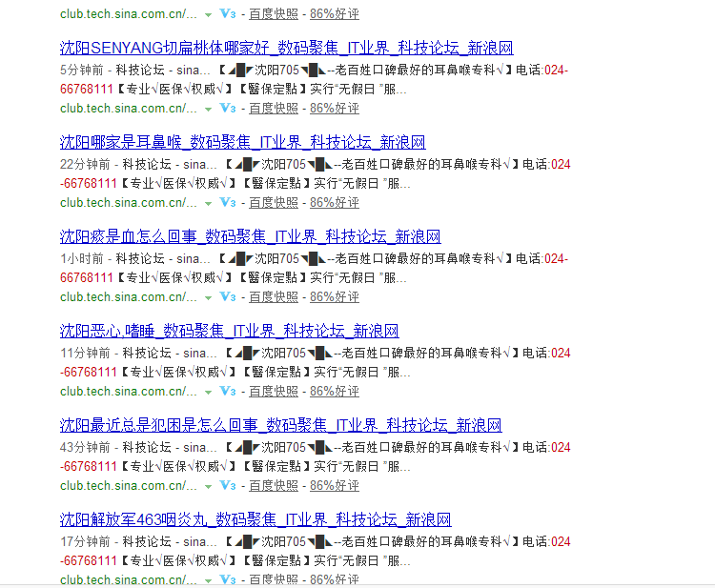
Task: Expand the URL arrow under 沈阳解放军463咽炎丸 result
Action: point(209,580)
